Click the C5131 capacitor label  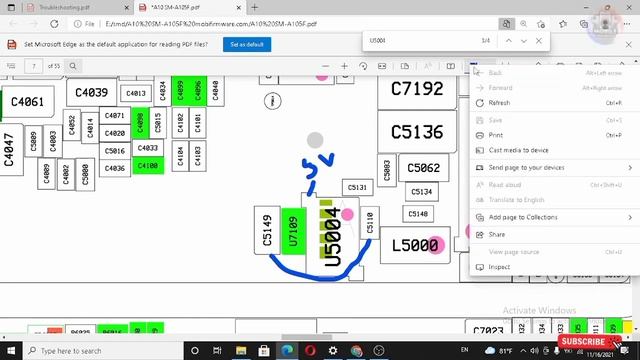pyautogui.click(x=357, y=188)
